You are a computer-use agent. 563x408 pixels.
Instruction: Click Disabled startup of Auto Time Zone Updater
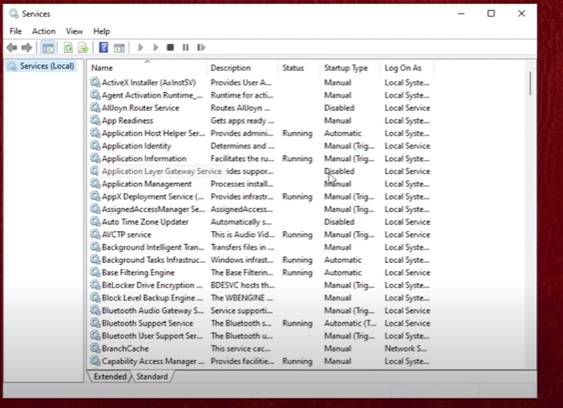[x=339, y=222]
